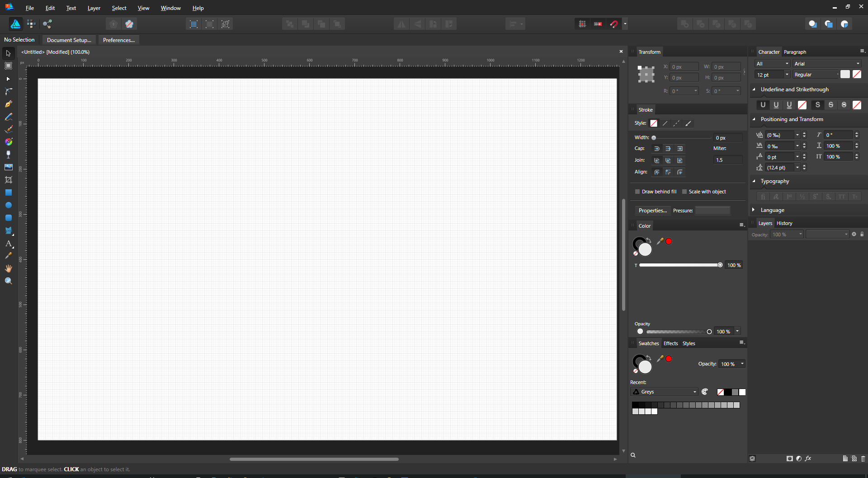Open the View menu
868x478 pixels.
coord(143,8)
